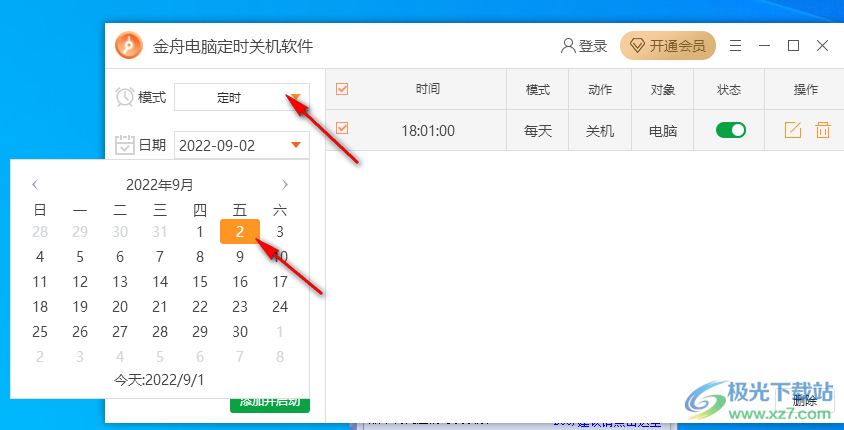Click the 关机 action cell
The image size is (844, 430).
point(600,130)
